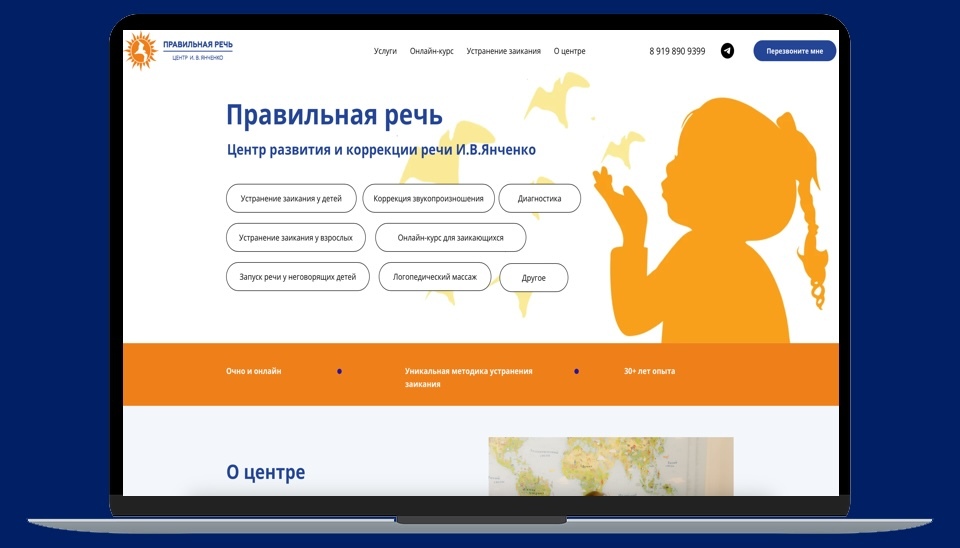Screen dimensions: 960x548
Task: Open the world map photo thumbnail
Action: point(611,466)
